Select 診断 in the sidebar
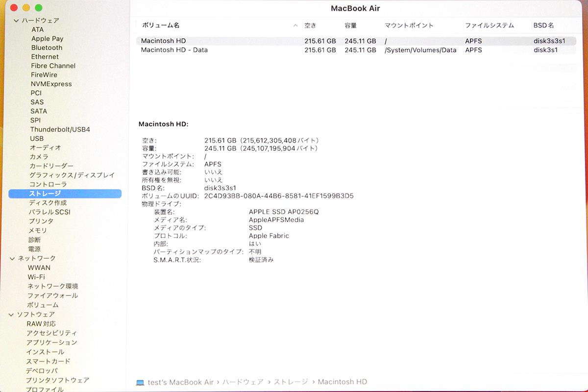The width and height of the screenshot is (588, 392). point(35,240)
